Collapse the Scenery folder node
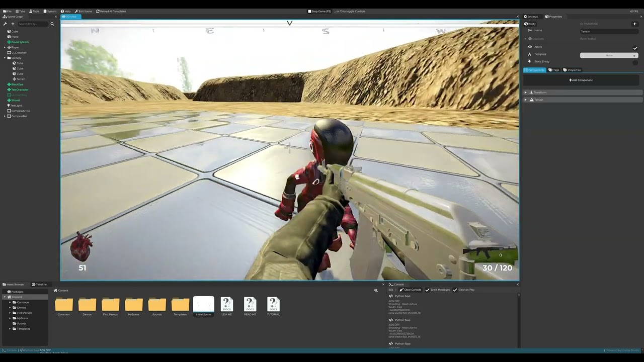 [5, 58]
